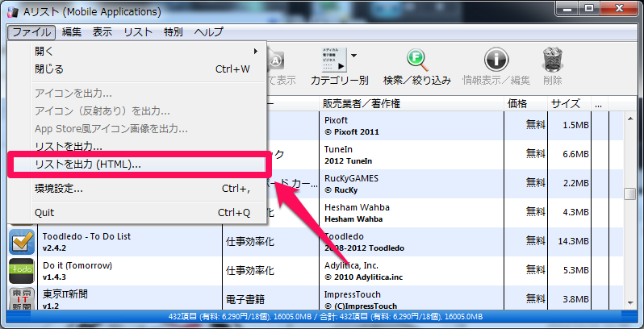This screenshot has height=329, width=644.
Task: Click the カテゴリー別 category icon
Action: pos(334,60)
